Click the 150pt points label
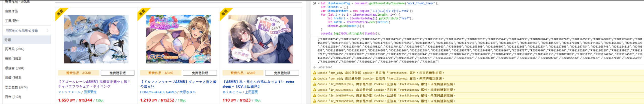The image size is (644, 104). point(100,100)
